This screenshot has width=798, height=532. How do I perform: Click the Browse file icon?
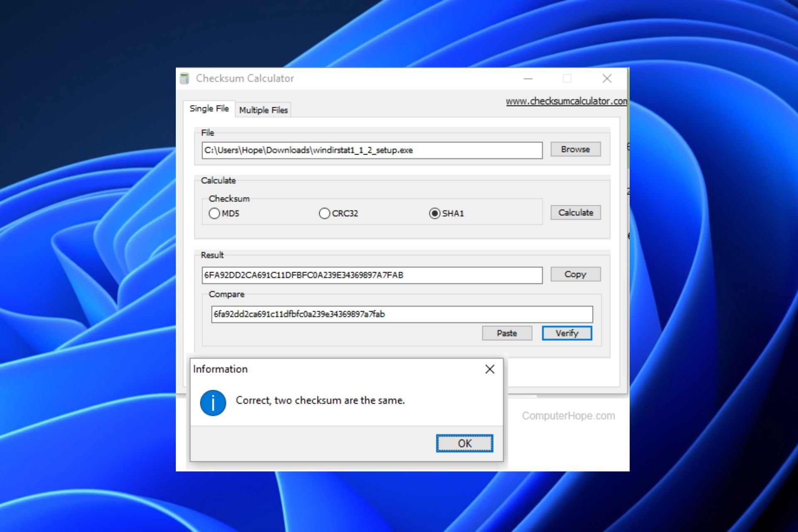point(573,150)
